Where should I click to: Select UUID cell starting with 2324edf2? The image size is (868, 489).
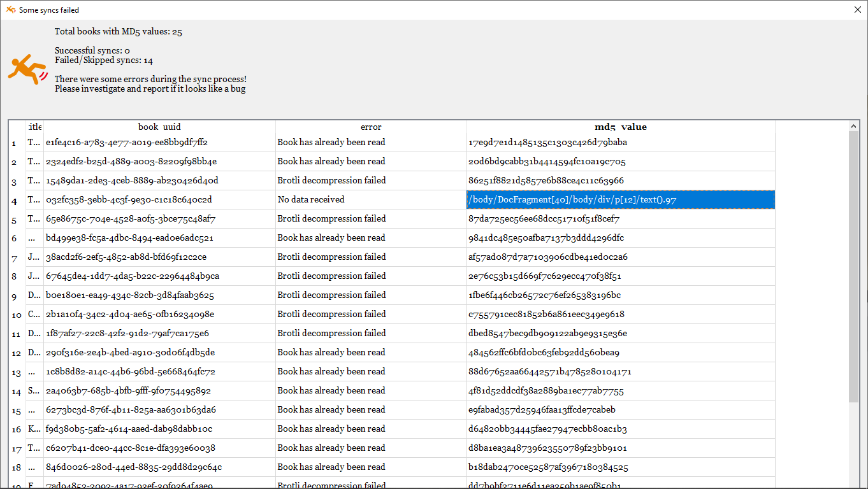[x=159, y=162]
